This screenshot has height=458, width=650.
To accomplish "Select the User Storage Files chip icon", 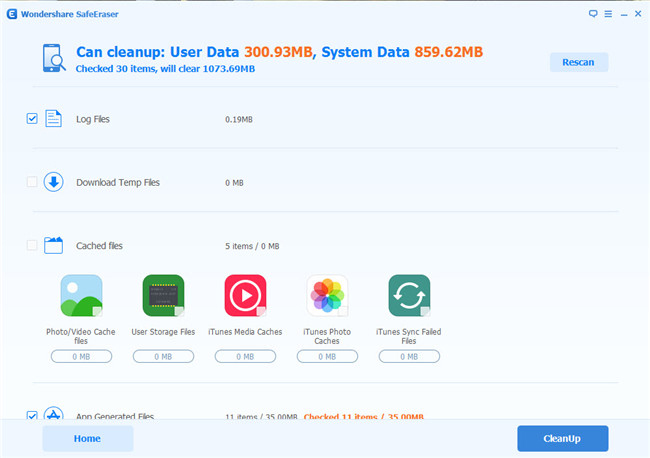I will [x=163, y=296].
